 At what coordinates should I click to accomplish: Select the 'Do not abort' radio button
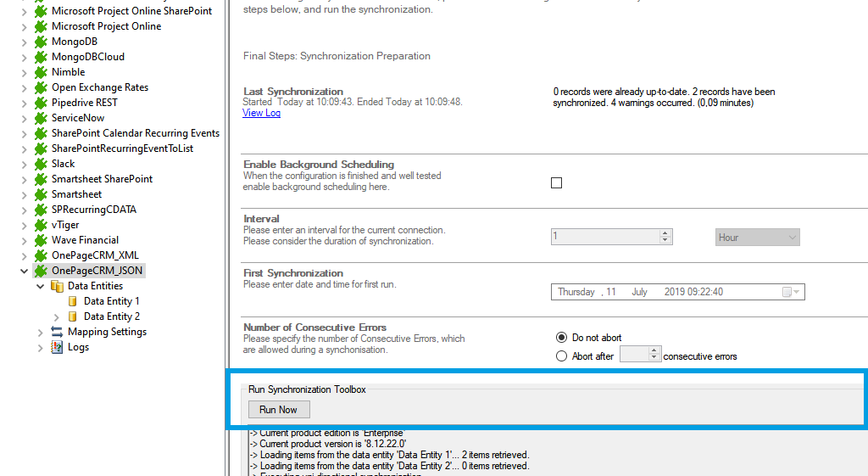(x=561, y=338)
